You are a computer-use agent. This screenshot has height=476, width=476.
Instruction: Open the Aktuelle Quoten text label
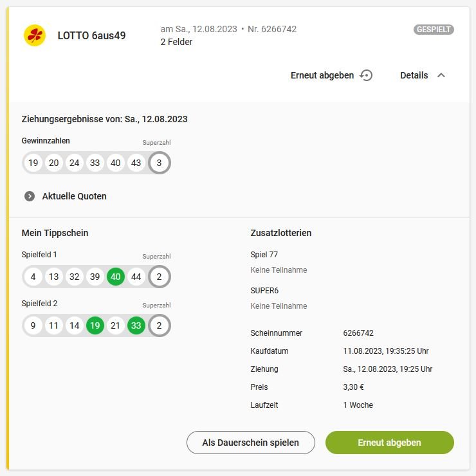click(x=75, y=196)
